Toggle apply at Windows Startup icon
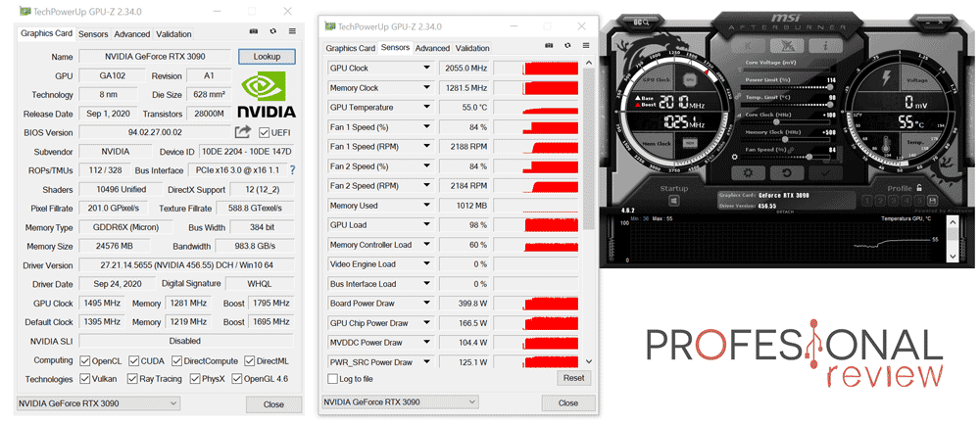This screenshot has width=980, height=424. 674,201
